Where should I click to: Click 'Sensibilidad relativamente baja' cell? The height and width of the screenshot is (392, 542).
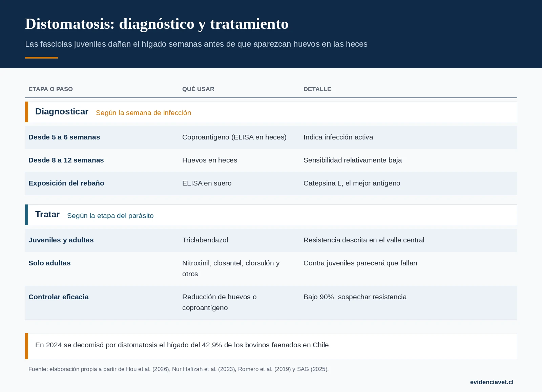353,160
